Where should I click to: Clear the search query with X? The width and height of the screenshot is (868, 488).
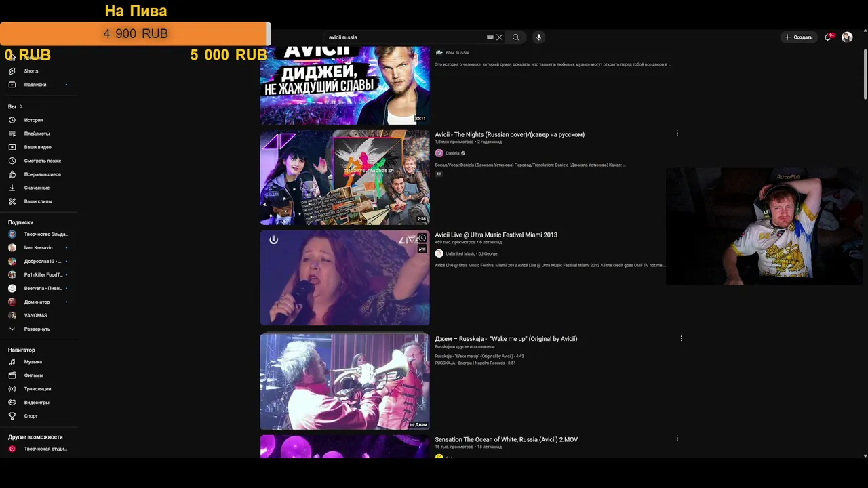tap(500, 37)
